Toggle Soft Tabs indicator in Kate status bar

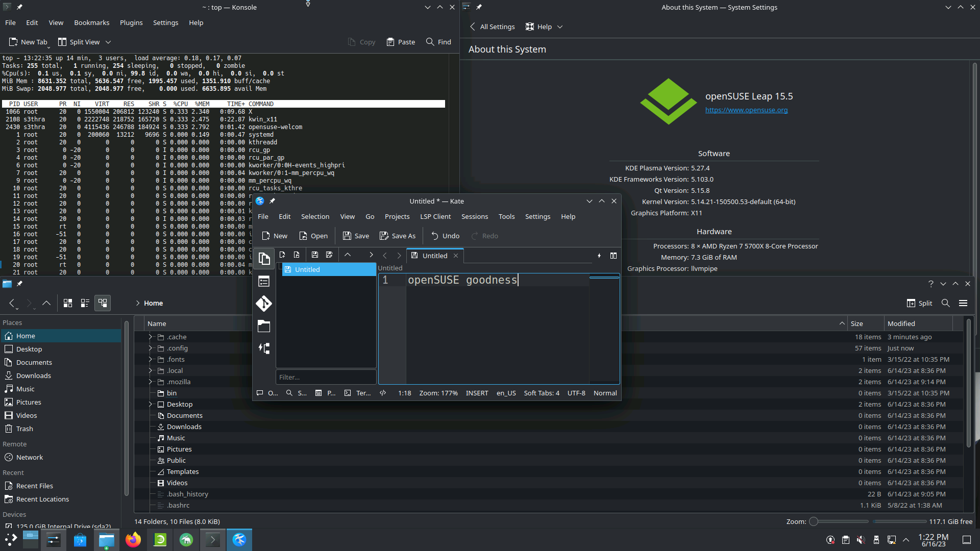click(x=541, y=393)
